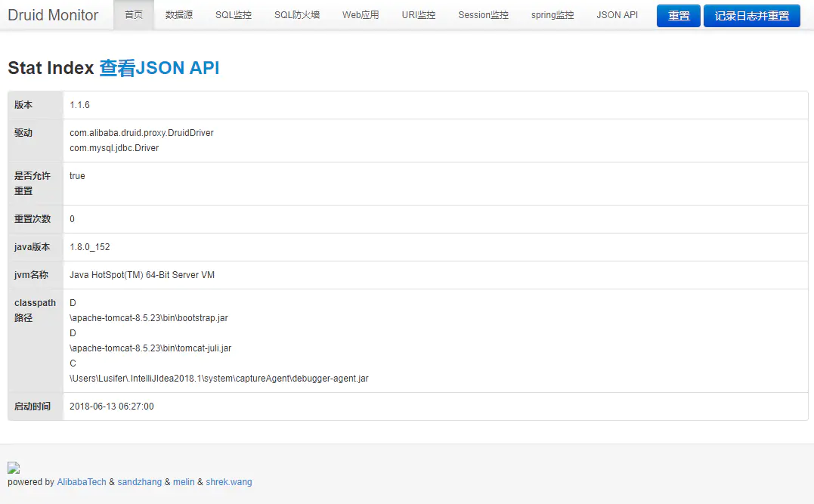The width and height of the screenshot is (814, 504).
Task: Open the spring监控 tab
Action: coord(552,15)
